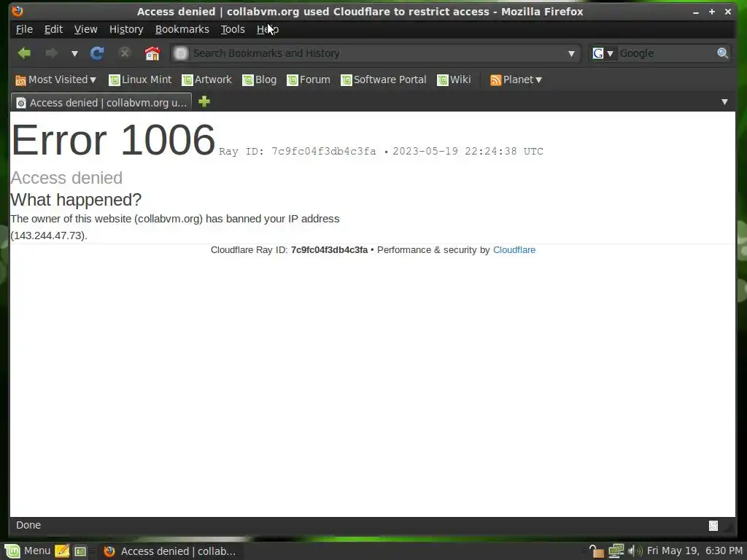Open the Forum bookmark
The height and width of the screenshot is (560, 747).
click(309, 80)
